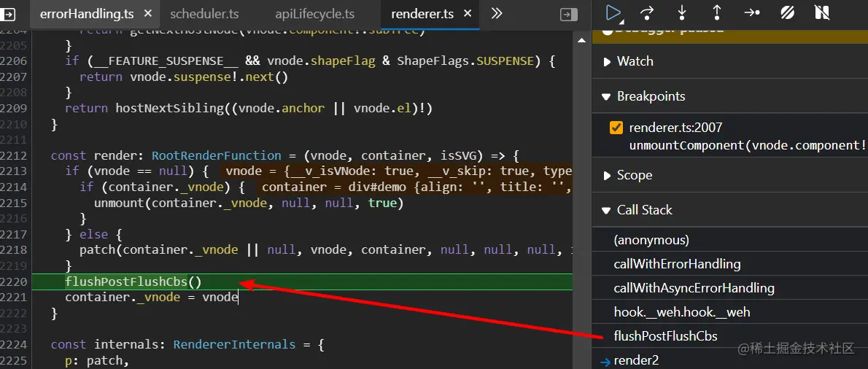Show more tabs chevron
The image size is (868, 369).
pyautogui.click(x=497, y=14)
